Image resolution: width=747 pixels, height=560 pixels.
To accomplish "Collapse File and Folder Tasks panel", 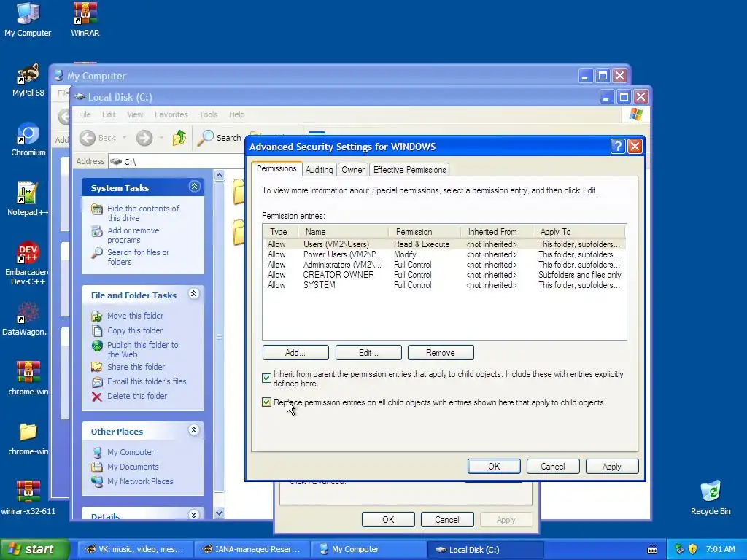I will (194, 294).
